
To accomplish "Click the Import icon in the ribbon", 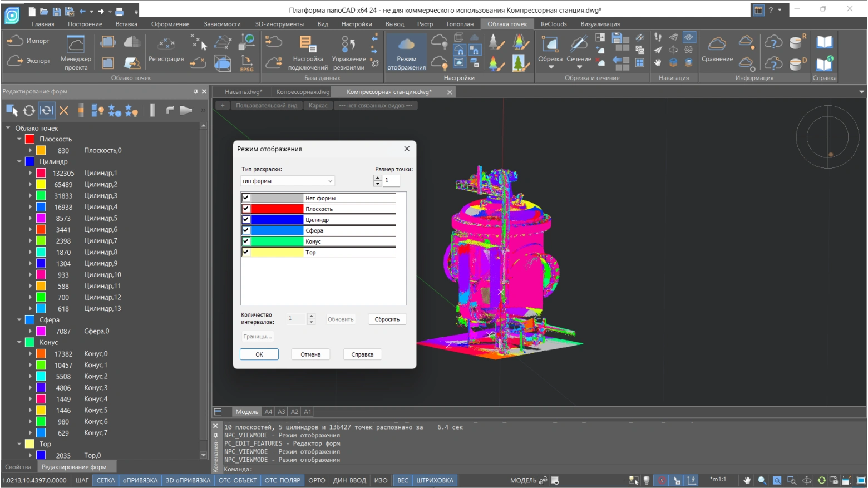I will pos(15,41).
